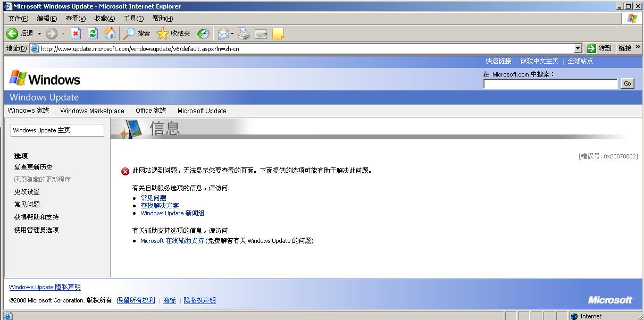Open the 收藏(A) menu
The width and height of the screenshot is (644, 320).
coord(104,19)
